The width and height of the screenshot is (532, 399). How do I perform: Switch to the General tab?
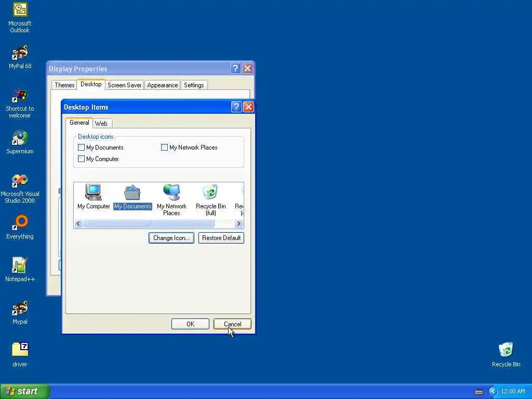tap(79, 123)
